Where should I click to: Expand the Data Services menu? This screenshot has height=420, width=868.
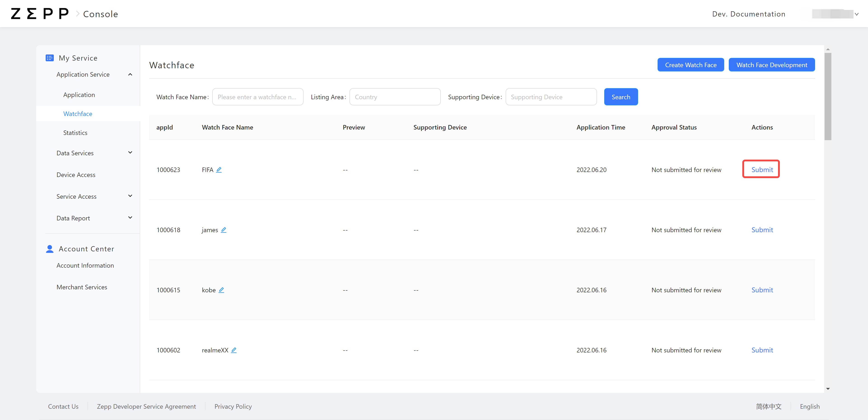[130, 153]
